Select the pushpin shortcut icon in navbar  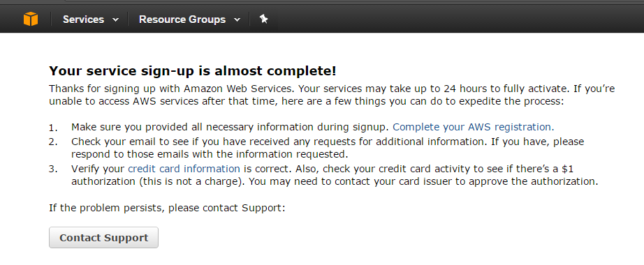click(x=264, y=19)
